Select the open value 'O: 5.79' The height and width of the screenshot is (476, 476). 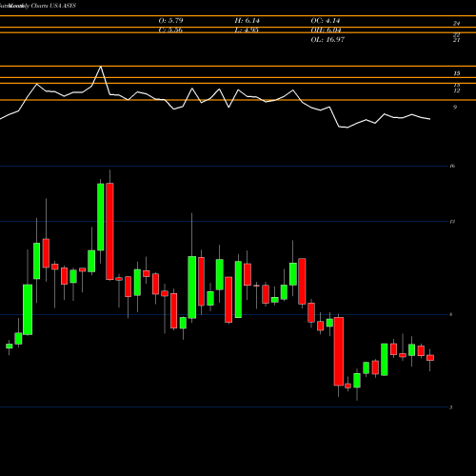point(170,21)
